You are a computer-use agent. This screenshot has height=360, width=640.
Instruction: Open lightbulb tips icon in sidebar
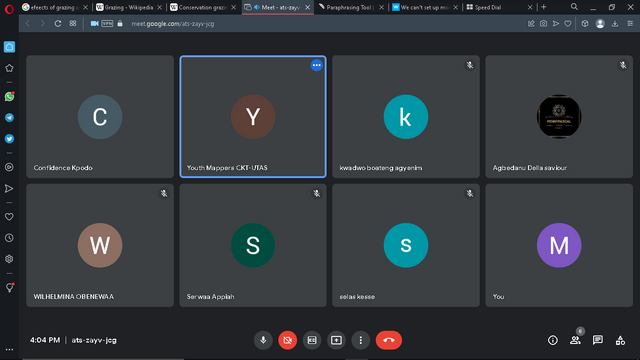[x=9, y=287]
